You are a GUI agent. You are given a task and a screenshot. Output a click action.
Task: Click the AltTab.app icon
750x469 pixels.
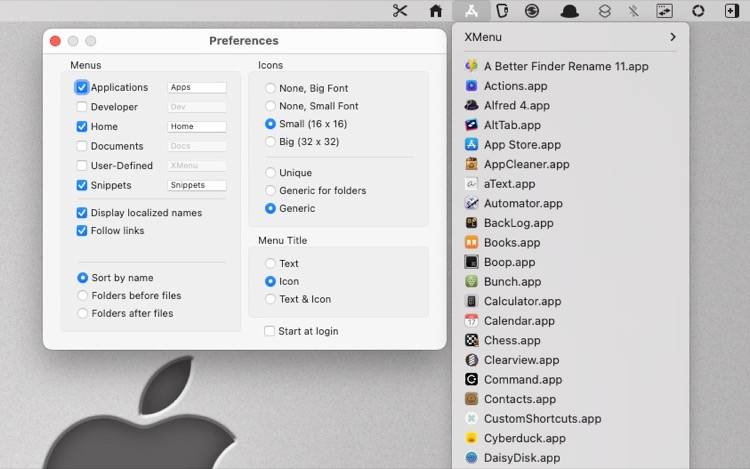pyautogui.click(x=471, y=125)
